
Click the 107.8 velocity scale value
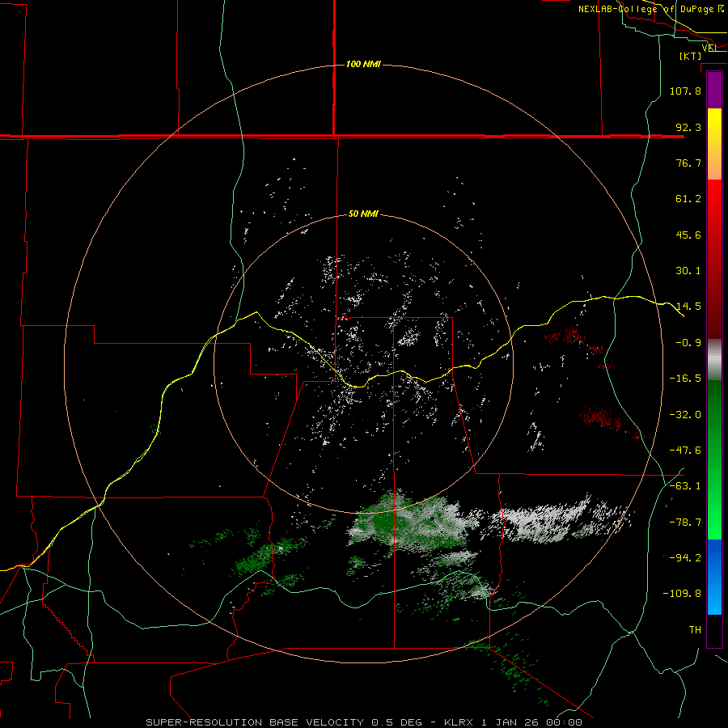(x=685, y=91)
